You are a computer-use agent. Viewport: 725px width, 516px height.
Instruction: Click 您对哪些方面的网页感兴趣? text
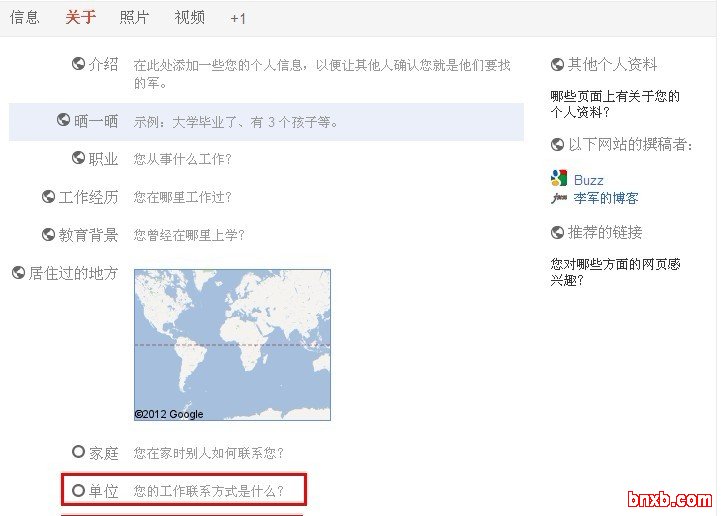pos(615,272)
